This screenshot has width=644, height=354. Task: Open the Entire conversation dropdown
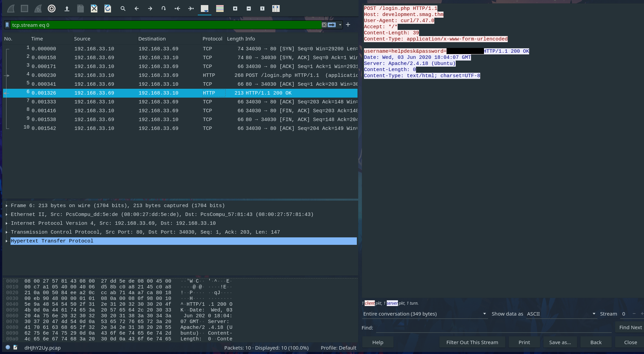coord(424,314)
